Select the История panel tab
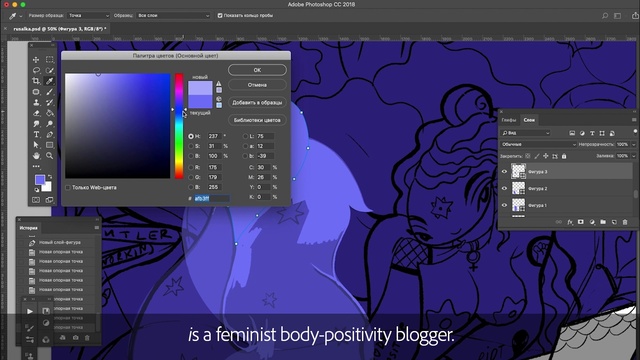The width and height of the screenshot is (640, 360). tap(28, 228)
